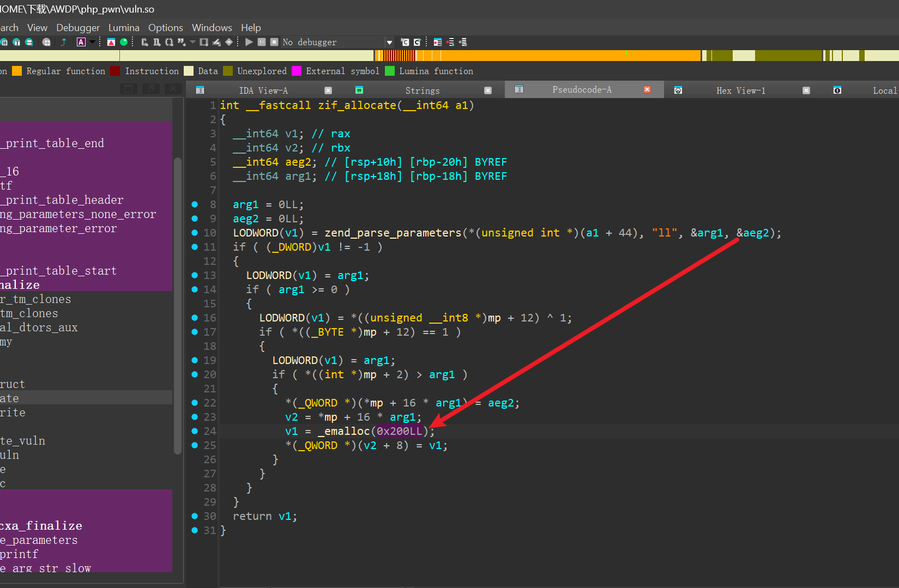
Task: Click 'zif_allocate' function name on line 1
Action: point(357,105)
